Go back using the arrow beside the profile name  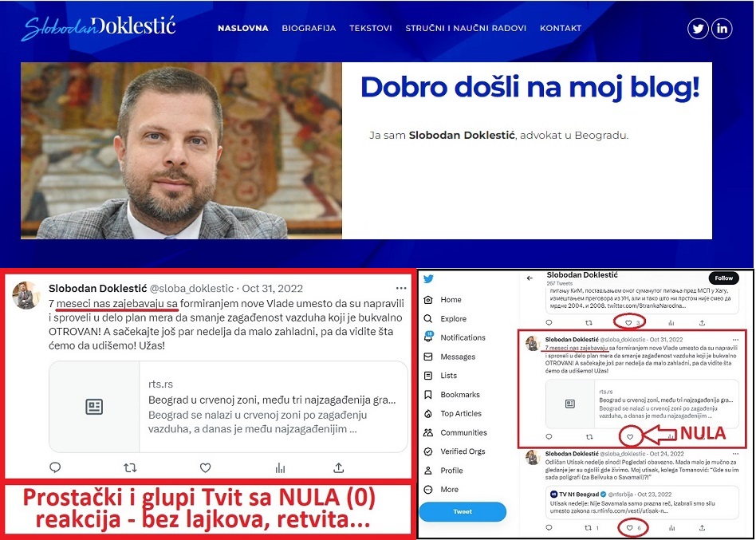coord(530,278)
